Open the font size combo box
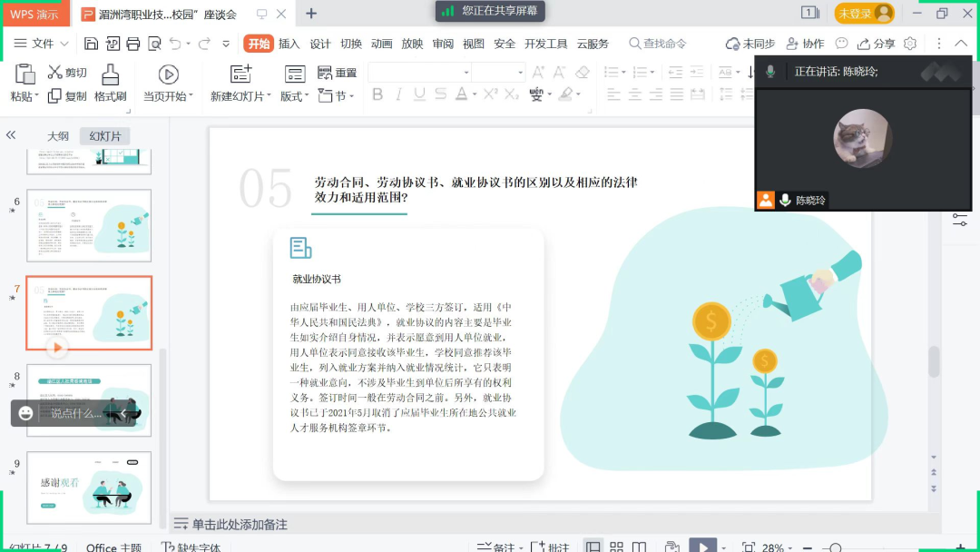 pyautogui.click(x=498, y=73)
